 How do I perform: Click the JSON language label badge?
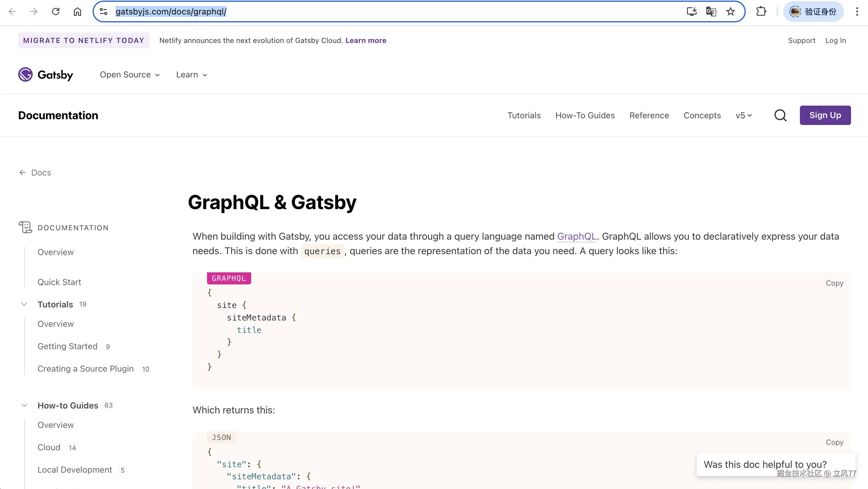point(221,438)
